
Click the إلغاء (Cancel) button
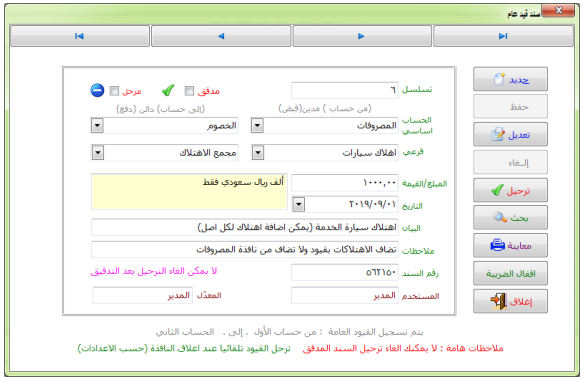pyautogui.click(x=510, y=162)
